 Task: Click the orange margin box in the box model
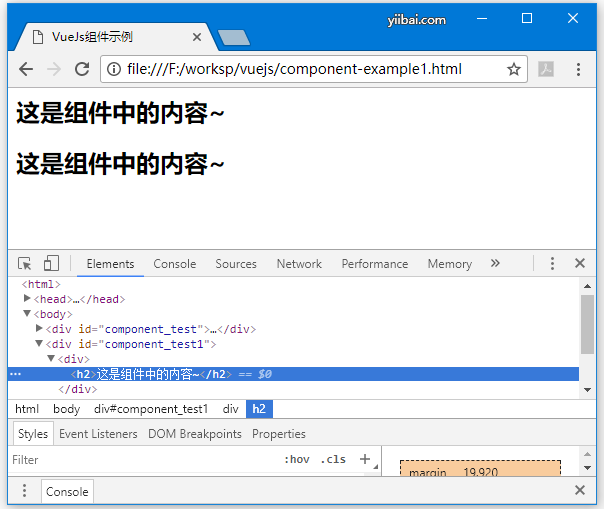tap(480, 468)
